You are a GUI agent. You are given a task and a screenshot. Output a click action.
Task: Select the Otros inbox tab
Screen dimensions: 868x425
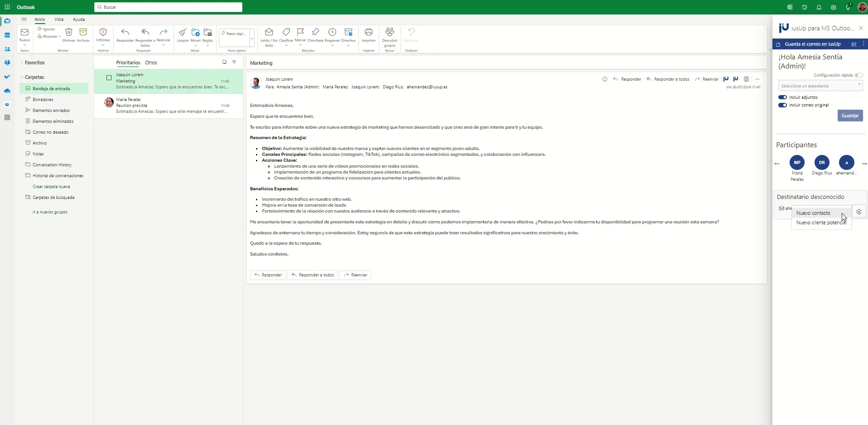coord(151,63)
